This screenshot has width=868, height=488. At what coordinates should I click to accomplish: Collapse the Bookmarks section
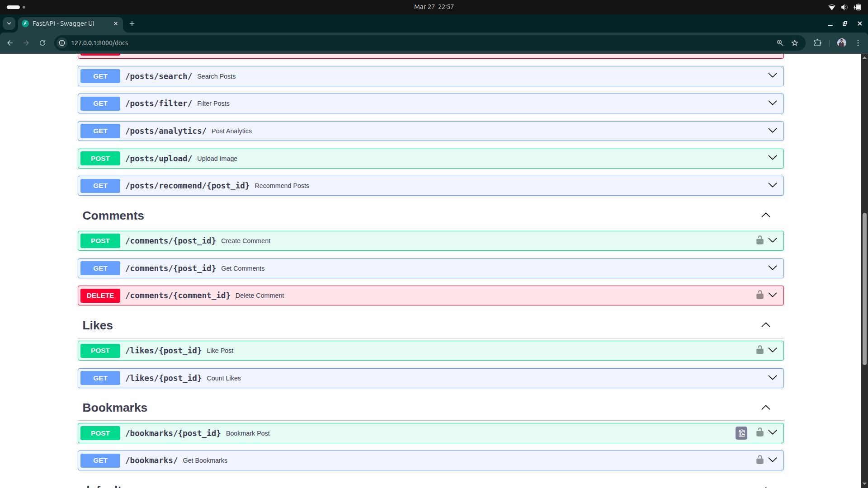coord(765,408)
